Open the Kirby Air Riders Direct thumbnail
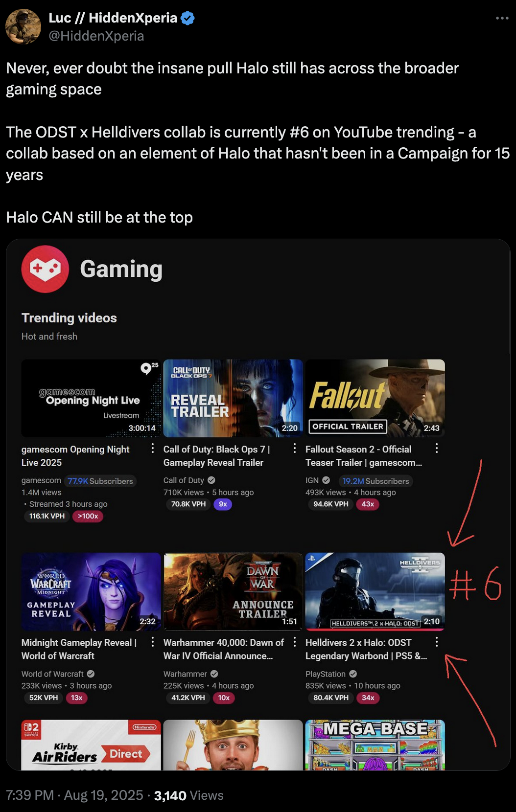516x812 pixels. tap(91, 745)
